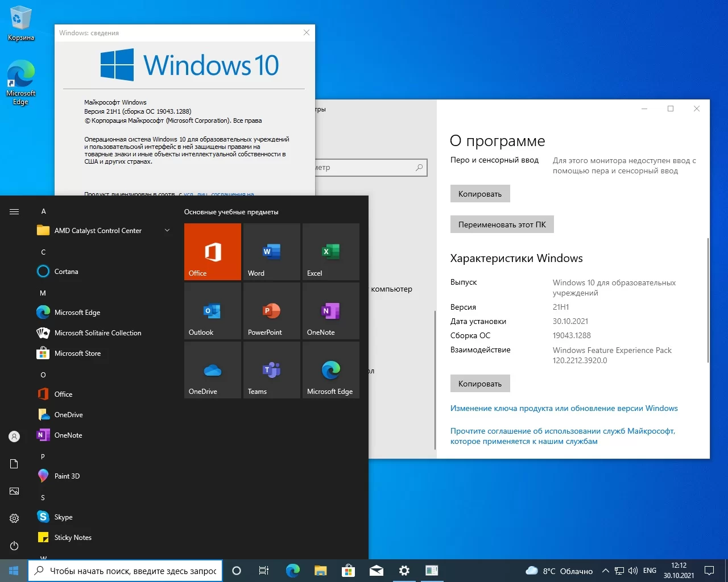Click the Settings window vertical scrollbar

tap(708, 300)
